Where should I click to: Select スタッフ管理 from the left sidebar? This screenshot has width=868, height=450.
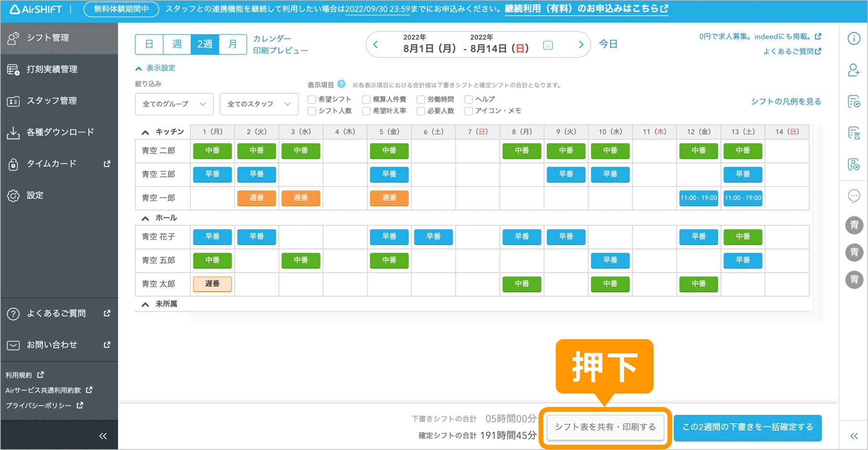52,101
